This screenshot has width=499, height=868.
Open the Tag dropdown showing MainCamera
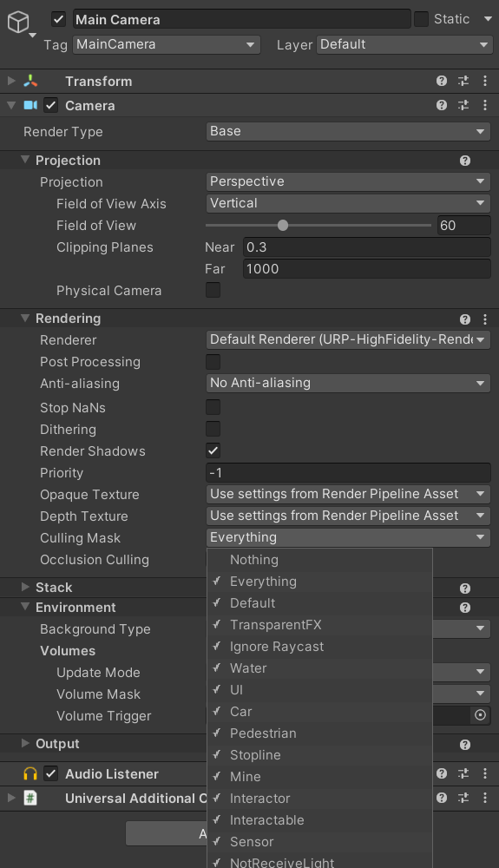point(167,44)
